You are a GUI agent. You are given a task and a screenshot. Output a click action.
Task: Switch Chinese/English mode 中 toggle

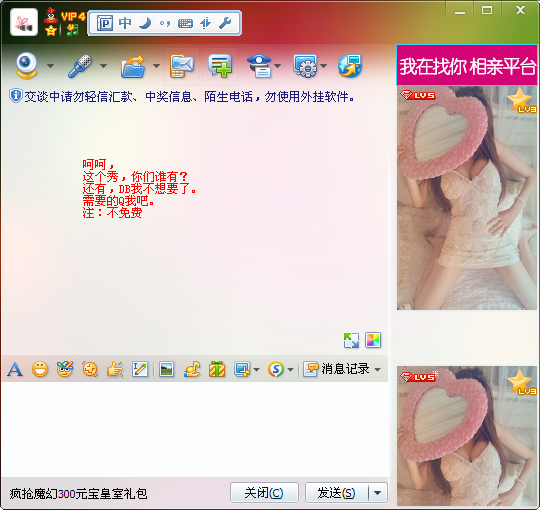(x=125, y=23)
